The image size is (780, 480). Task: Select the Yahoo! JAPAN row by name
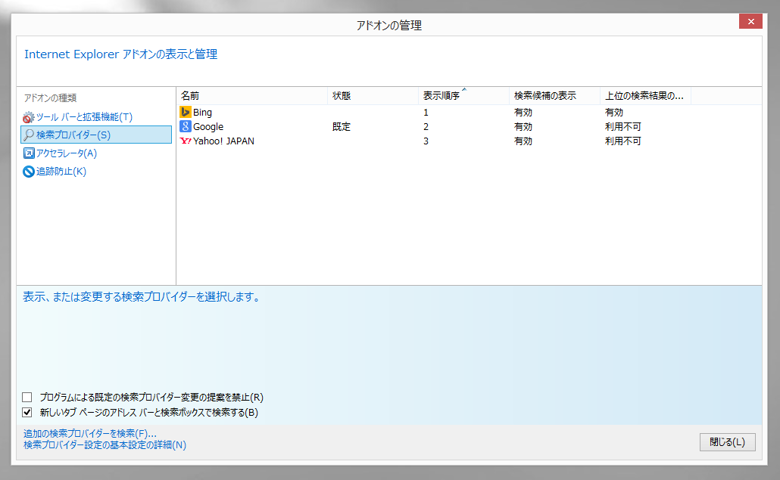(x=223, y=141)
